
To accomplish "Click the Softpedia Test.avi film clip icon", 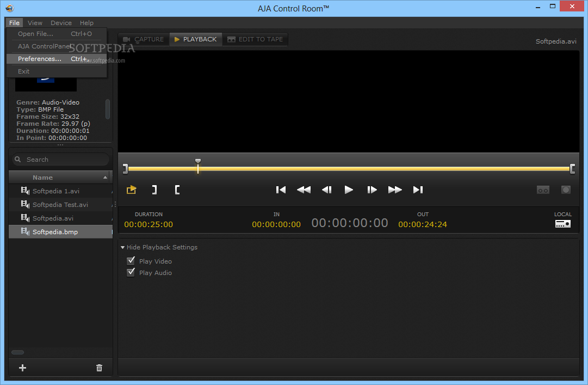I will [x=25, y=205].
